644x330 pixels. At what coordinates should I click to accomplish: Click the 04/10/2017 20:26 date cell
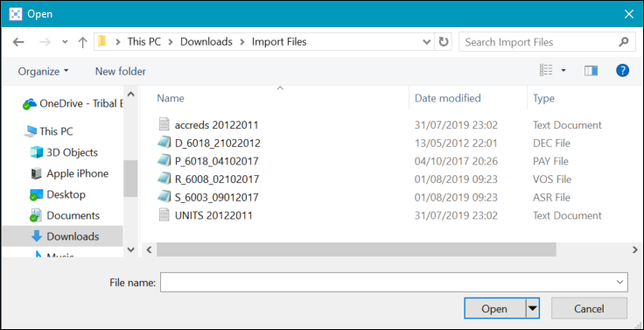(456, 161)
